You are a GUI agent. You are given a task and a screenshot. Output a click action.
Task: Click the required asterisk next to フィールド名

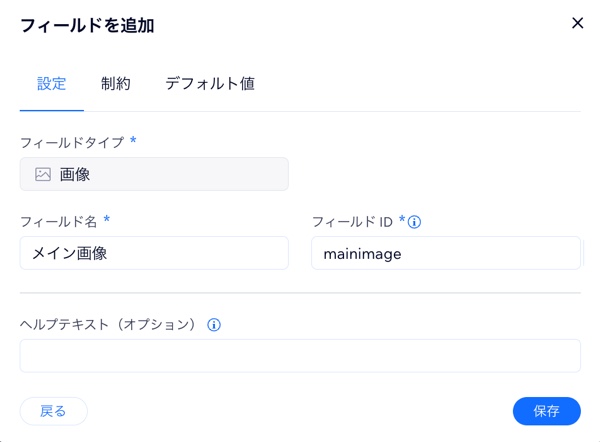click(107, 219)
